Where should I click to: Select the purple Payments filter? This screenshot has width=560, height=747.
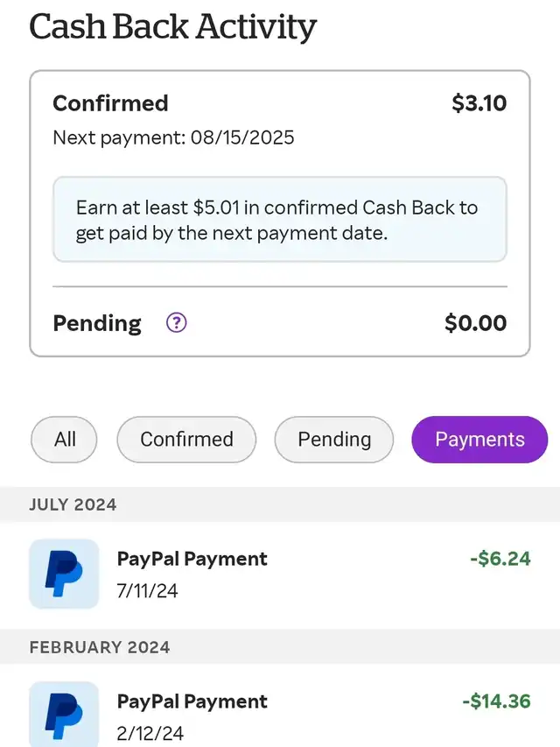(479, 439)
